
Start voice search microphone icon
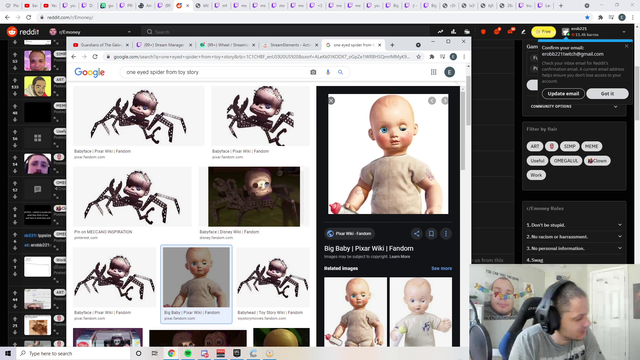coord(327,72)
